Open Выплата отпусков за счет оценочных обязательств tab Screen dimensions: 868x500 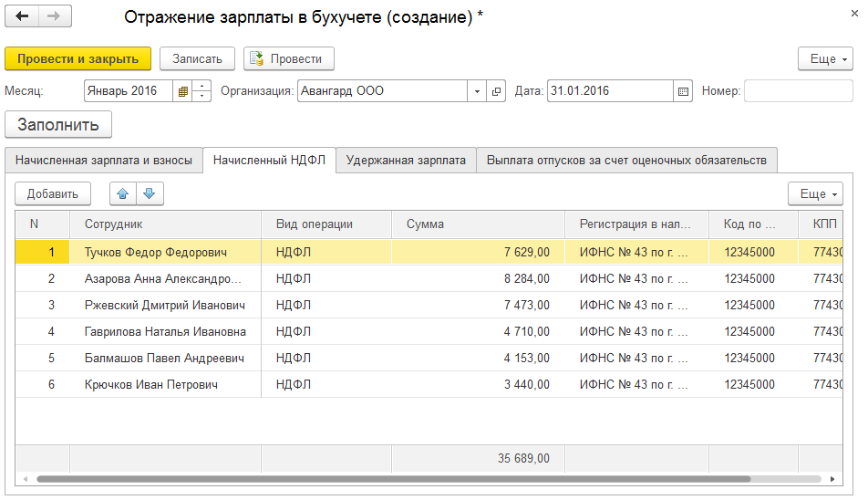(626, 161)
